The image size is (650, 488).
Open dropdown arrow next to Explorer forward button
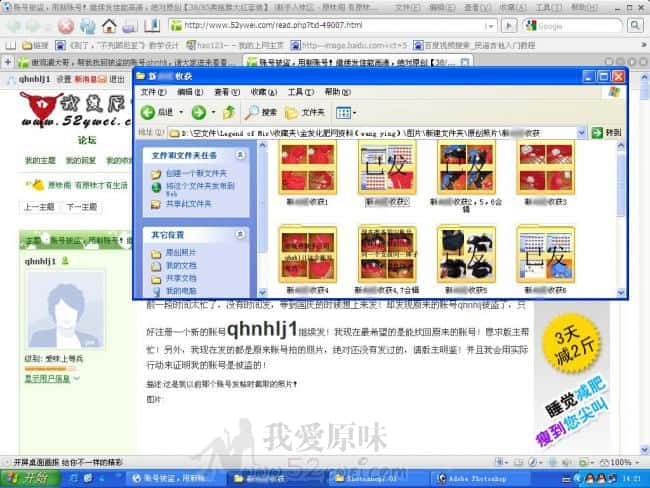point(213,112)
